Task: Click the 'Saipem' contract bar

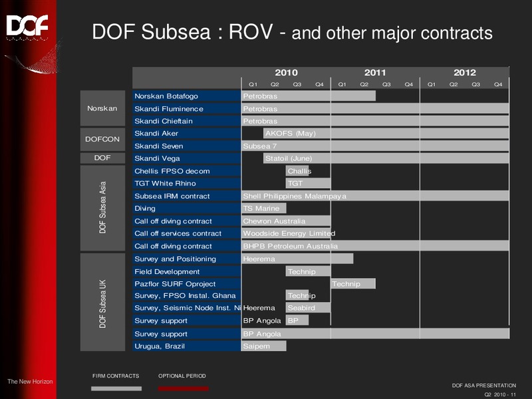Action: pyautogui.click(x=264, y=346)
